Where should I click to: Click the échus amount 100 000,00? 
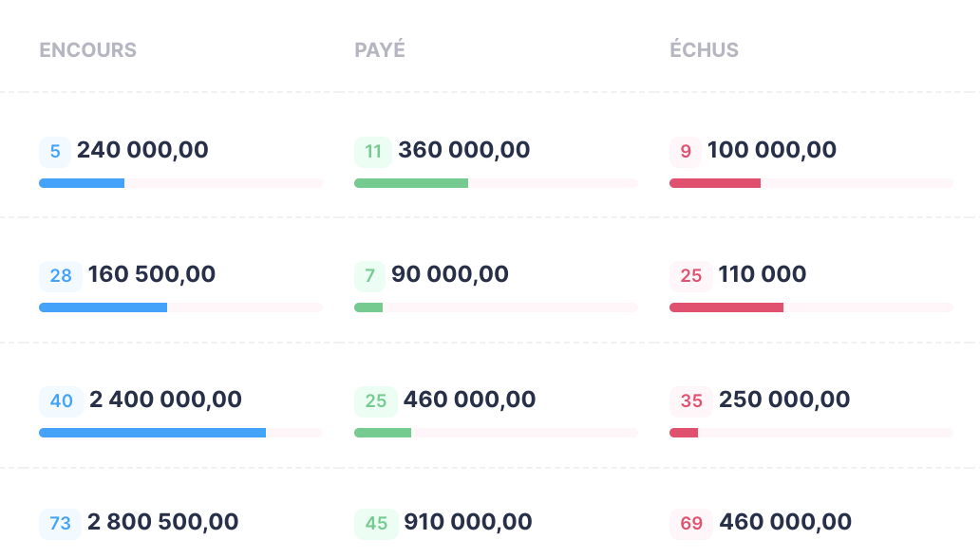(x=772, y=150)
